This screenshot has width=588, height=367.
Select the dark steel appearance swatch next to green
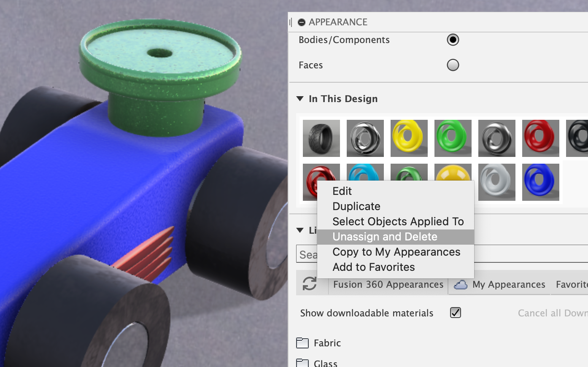(497, 138)
